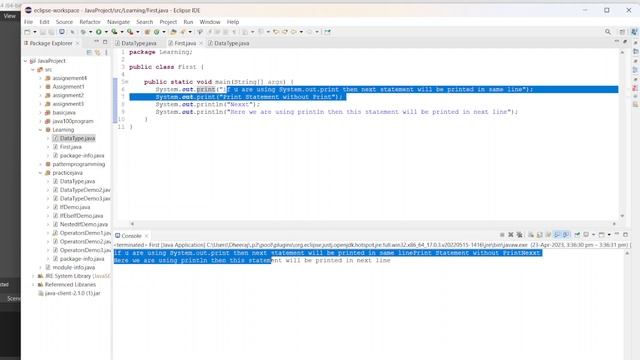Collapse the JavaProject tree node
The width and height of the screenshot is (640, 360).
tap(25, 61)
